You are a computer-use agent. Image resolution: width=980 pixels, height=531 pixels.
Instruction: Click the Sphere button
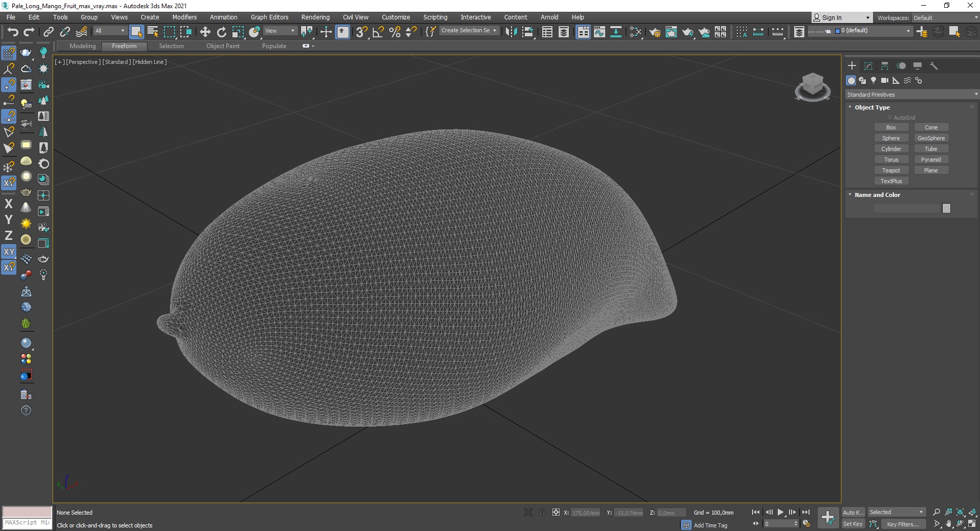[891, 138]
